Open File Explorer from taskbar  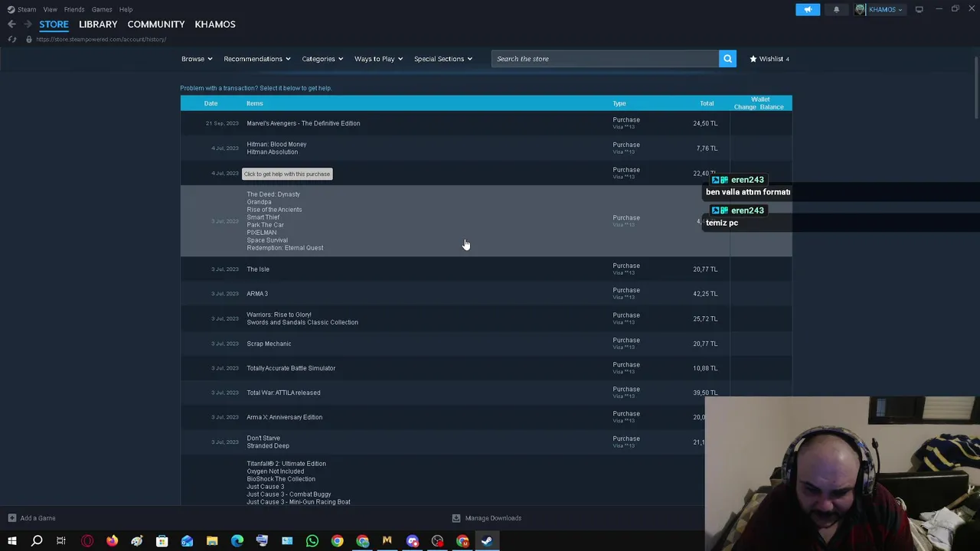tap(212, 542)
